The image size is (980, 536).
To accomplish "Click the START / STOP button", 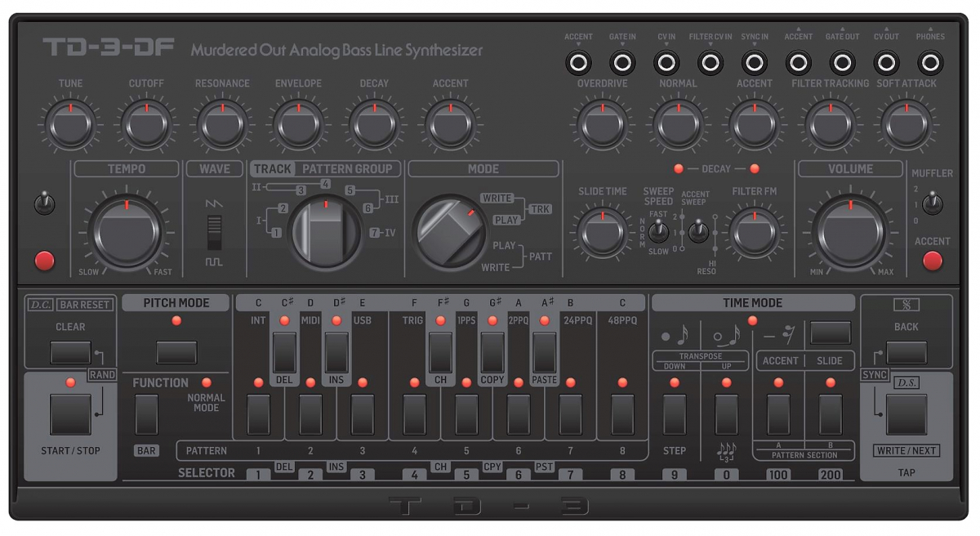I will (x=70, y=414).
